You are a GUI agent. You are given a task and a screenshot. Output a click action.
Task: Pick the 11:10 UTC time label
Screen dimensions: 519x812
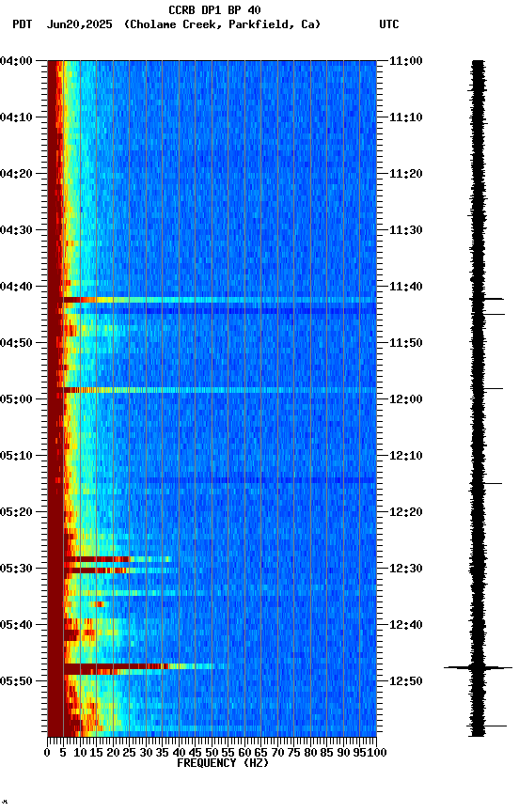(x=406, y=117)
